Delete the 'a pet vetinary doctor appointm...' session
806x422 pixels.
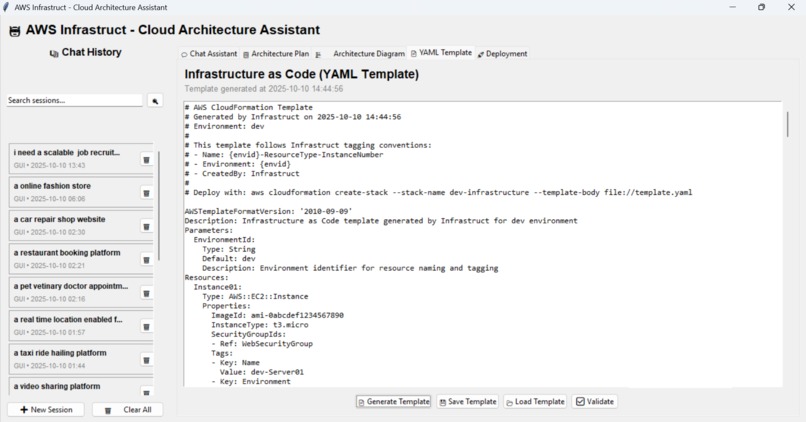coord(146,293)
